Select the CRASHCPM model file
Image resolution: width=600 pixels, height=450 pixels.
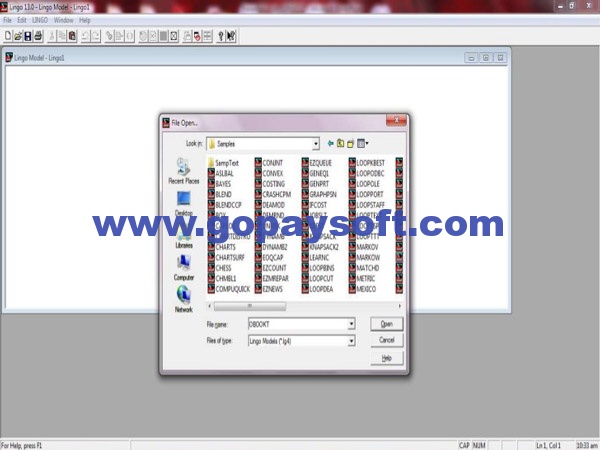click(x=273, y=194)
